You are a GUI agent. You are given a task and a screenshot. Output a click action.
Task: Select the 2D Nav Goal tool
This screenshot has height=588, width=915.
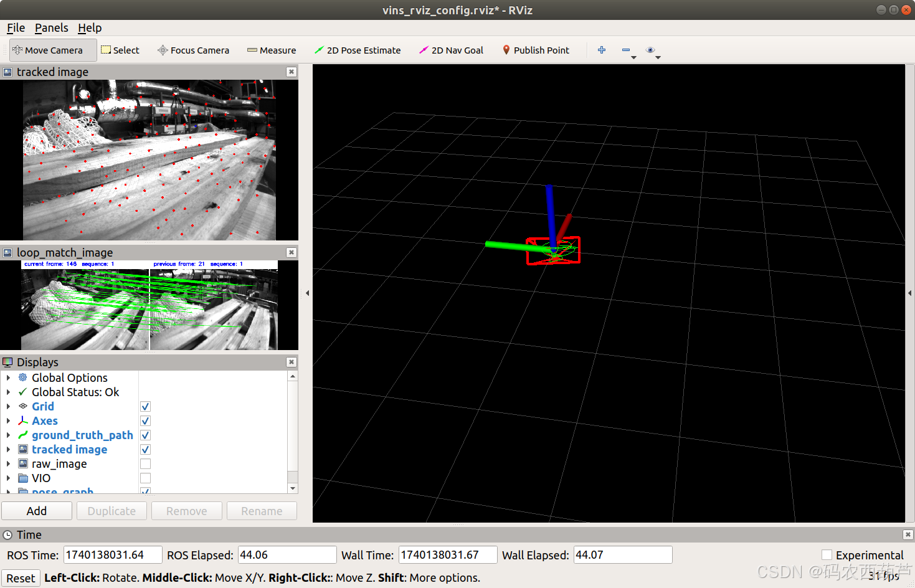(451, 50)
